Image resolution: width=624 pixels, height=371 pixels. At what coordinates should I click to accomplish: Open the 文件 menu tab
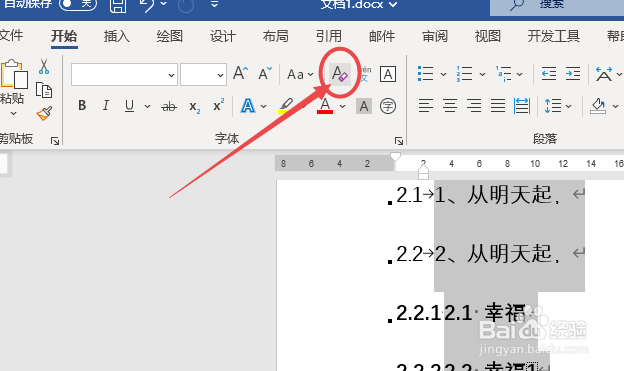click(11, 36)
